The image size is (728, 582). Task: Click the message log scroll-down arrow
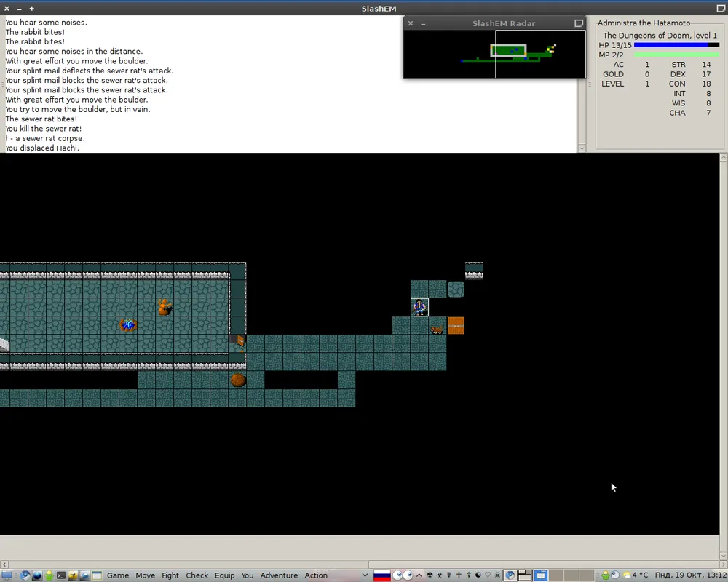pyautogui.click(x=582, y=148)
